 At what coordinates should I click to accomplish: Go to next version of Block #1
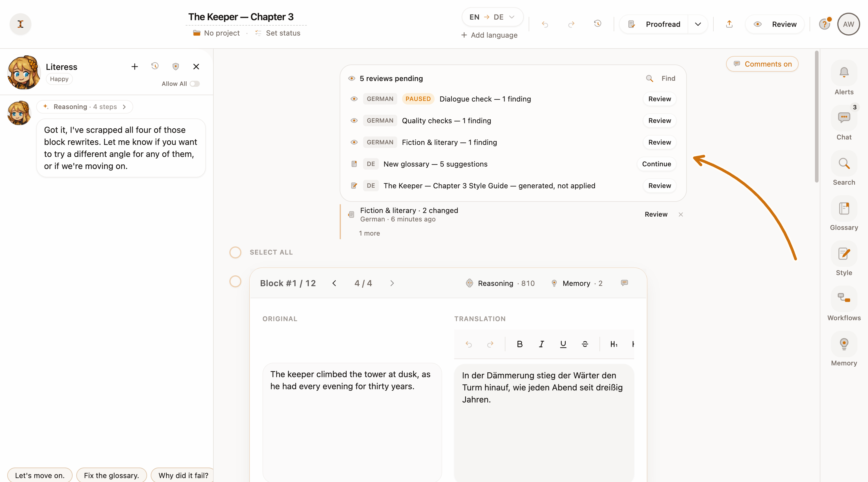[392, 283]
